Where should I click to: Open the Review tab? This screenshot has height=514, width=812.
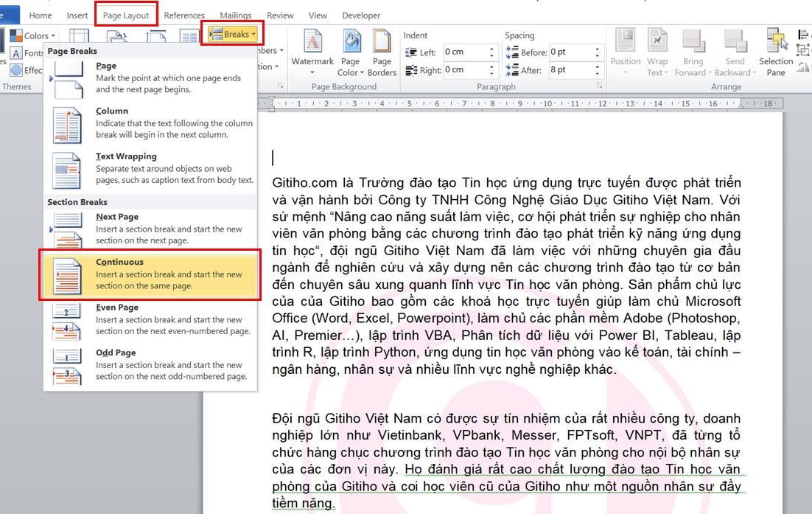click(280, 15)
